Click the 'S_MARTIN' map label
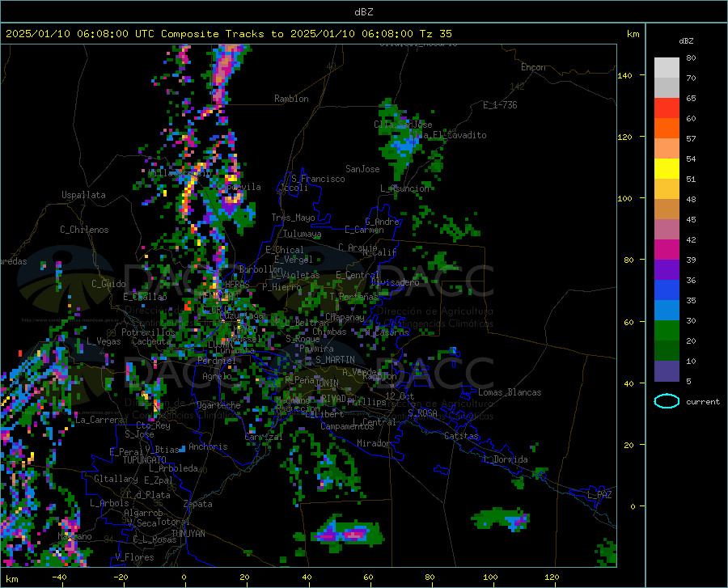 point(335,360)
